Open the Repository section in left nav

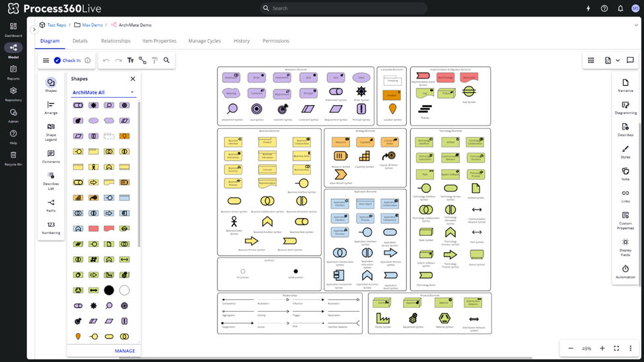[x=13, y=94]
